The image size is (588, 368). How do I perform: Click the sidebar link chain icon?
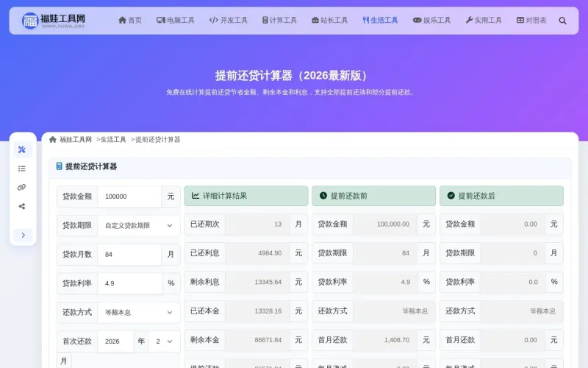(x=22, y=188)
